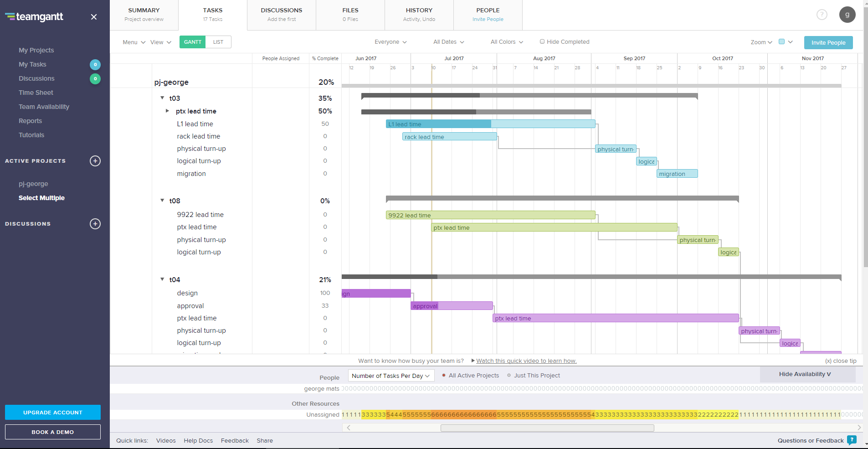Select the Just This Project radio option
The image size is (868, 449).
coord(509,376)
